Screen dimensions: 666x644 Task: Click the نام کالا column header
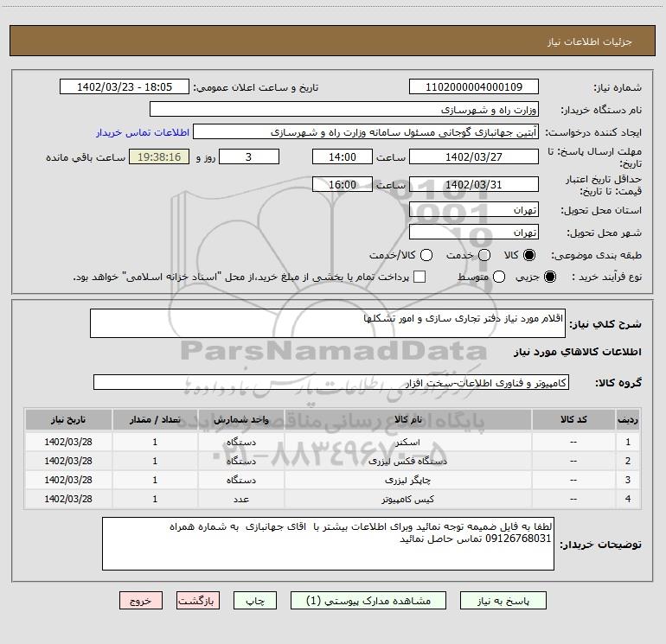click(x=407, y=420)
